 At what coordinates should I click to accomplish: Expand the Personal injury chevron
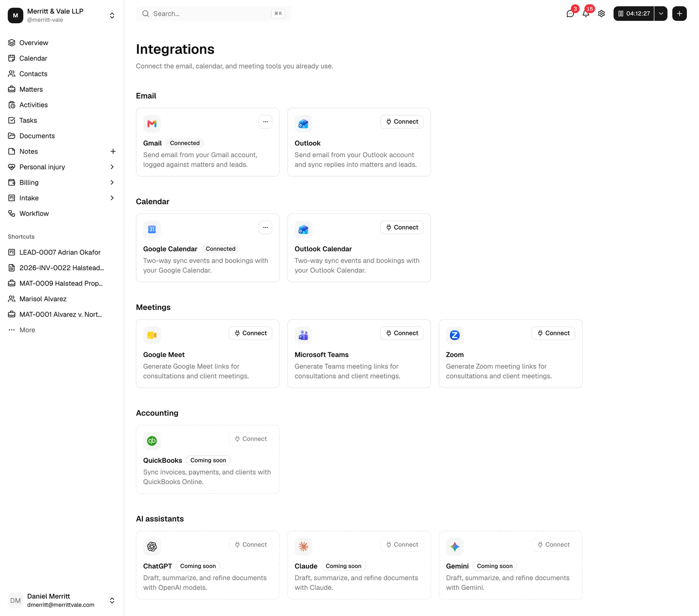112,167
